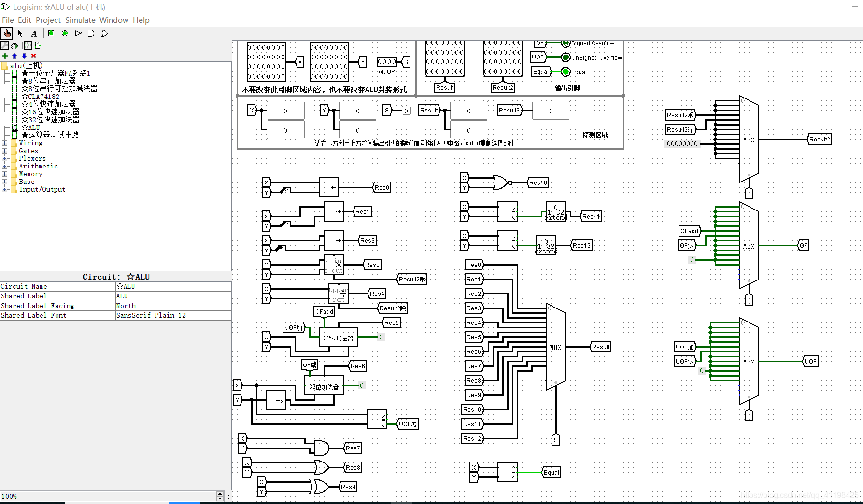Open the Edit menu
Viewport: 863px width, 504px height.
pyautogui.click(x=25, y=20)
